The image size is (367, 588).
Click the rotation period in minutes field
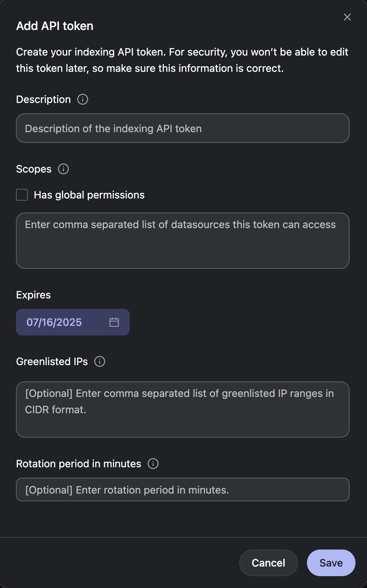(x=182, y=490)
